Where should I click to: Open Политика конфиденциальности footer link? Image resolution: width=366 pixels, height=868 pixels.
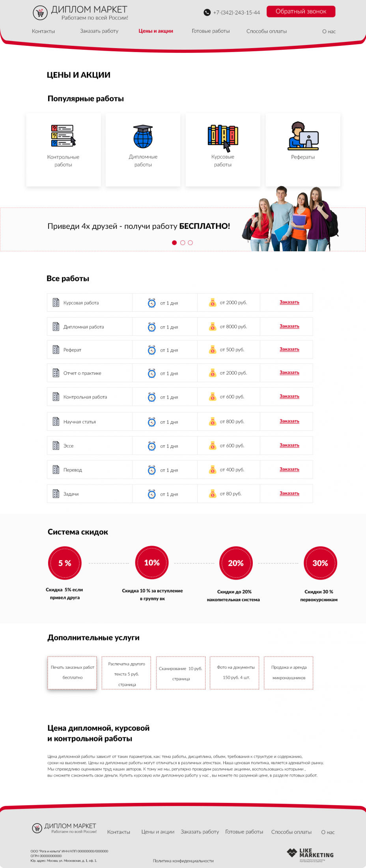coord(183,861)
